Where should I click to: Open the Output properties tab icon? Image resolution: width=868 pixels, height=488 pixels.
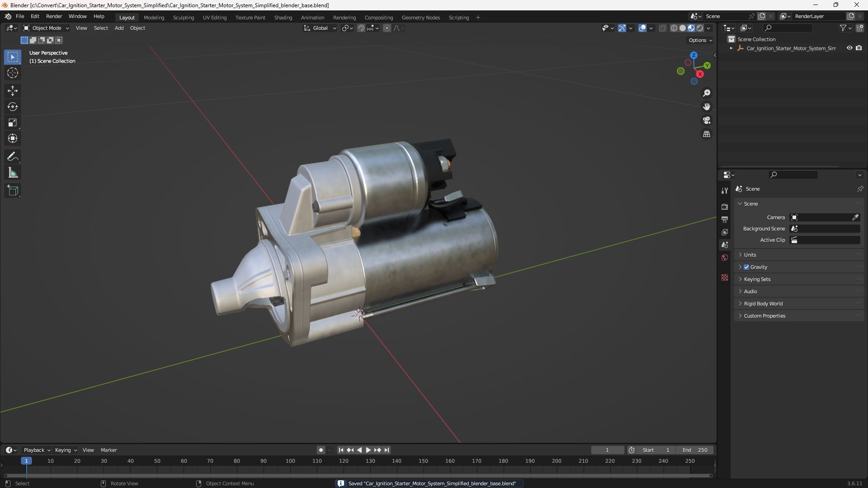coord(725,219)
